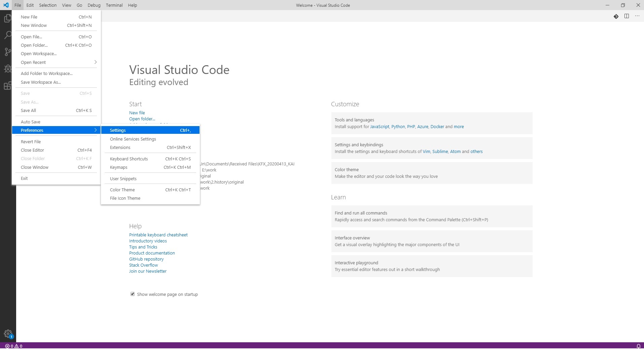Image resolution: width=644 pixels, height=349 pixels.
Task: Expand the Preferences submenu arrow
Action: point(96,130)
